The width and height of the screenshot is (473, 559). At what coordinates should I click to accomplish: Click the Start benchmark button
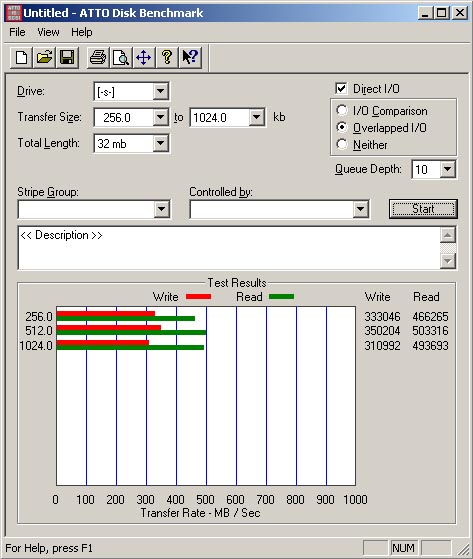tap(423, 209)
